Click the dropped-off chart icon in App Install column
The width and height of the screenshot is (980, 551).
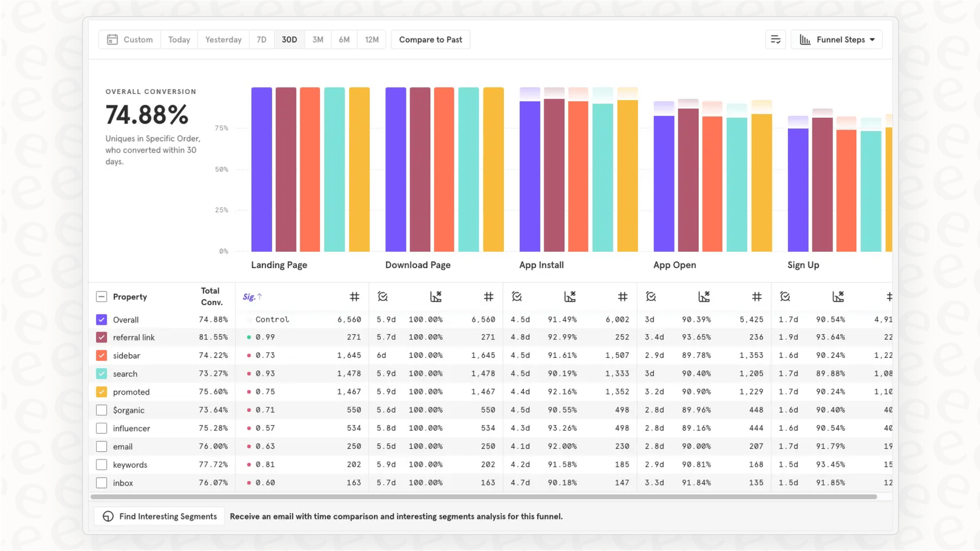(570, 297)
